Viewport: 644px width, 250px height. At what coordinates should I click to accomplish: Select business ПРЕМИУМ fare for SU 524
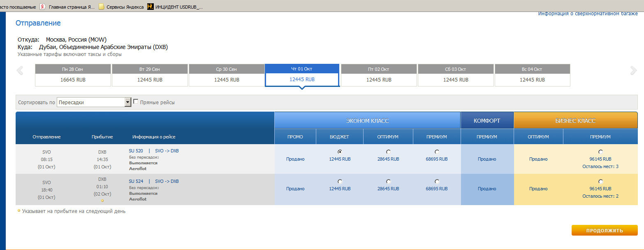click(x=600, y=181)
